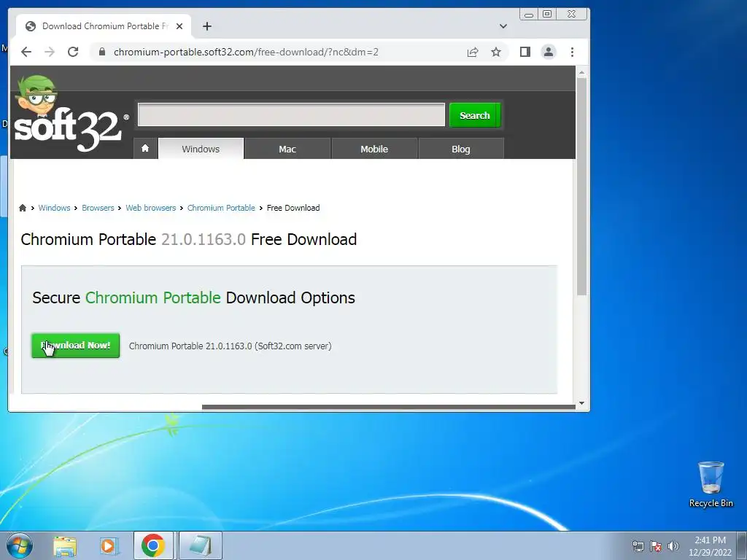Open the Windows breadcrumb link
This screenshot has height=560, width=747.
(54, 208)
